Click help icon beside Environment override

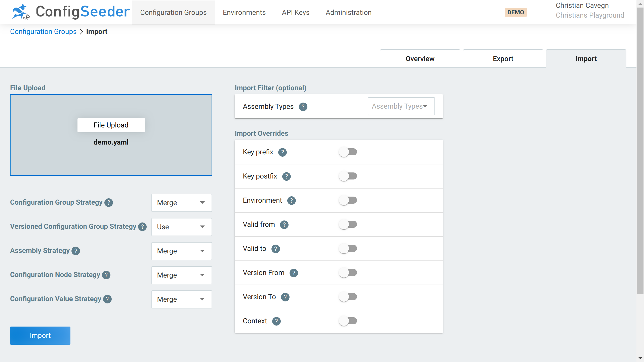pos(291,201)
